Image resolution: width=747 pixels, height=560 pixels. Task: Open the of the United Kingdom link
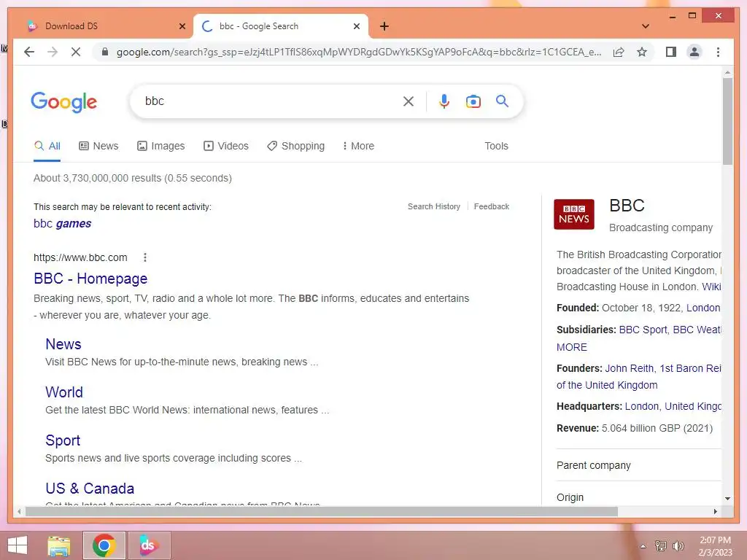click(x=607, y=385)
